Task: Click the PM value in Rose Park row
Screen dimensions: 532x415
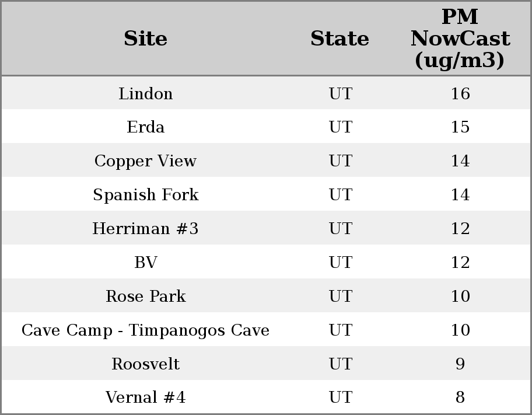Action: tap(460, 297)
